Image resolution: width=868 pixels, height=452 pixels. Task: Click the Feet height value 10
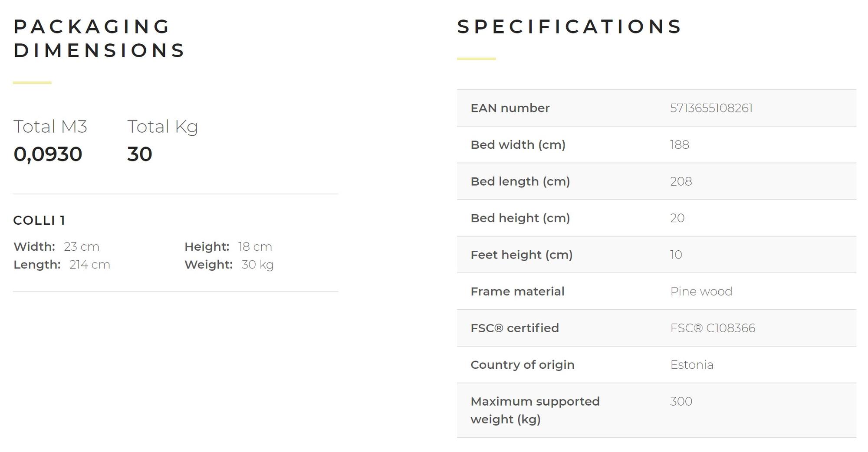click(676, 255)
